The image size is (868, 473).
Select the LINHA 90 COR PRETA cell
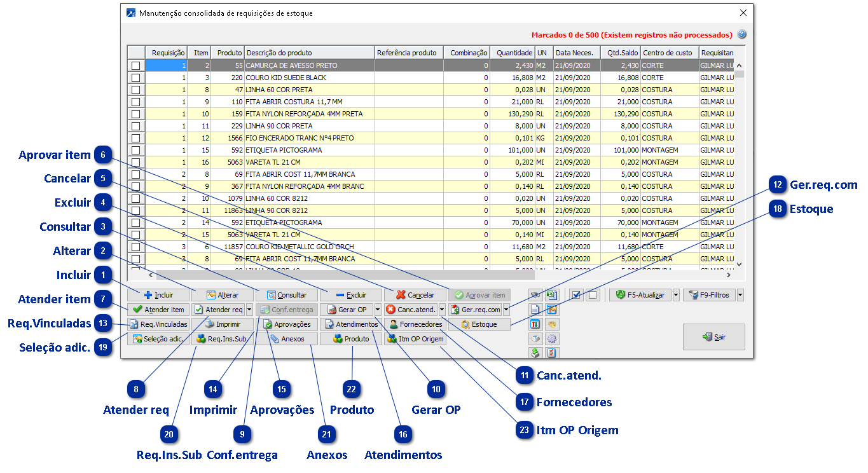(x=309, y=126)
